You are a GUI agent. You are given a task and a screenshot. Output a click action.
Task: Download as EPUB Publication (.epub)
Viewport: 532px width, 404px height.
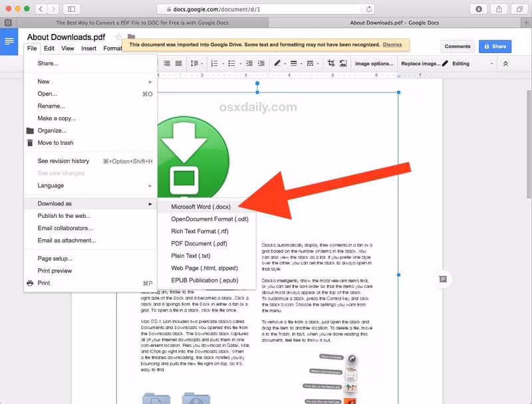pos(207,280)
